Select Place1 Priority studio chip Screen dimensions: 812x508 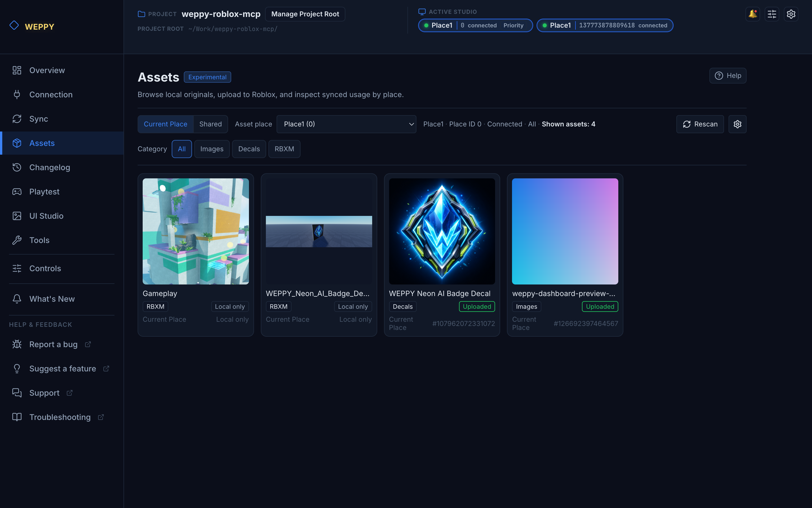475,25
